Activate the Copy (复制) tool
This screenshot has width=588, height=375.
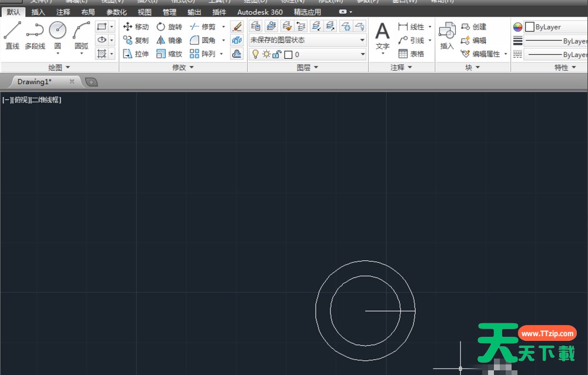[136, 40]
